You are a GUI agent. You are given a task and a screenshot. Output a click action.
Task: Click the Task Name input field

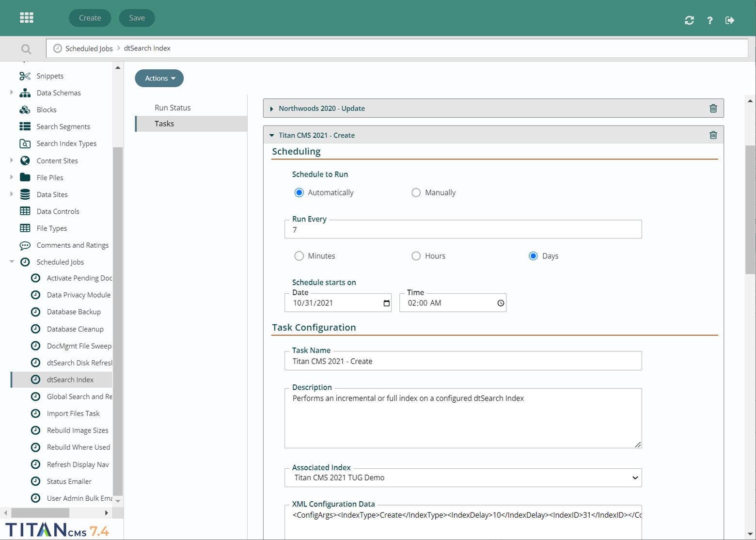pyautogui.click(x=463, y=361)
